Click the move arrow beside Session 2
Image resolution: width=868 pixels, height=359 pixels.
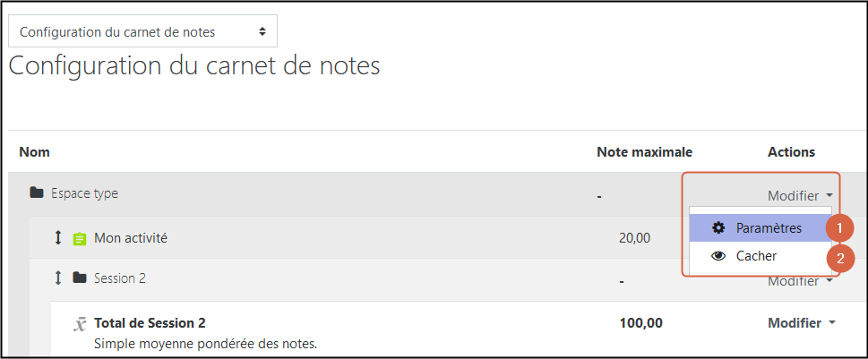pos(58,278)
